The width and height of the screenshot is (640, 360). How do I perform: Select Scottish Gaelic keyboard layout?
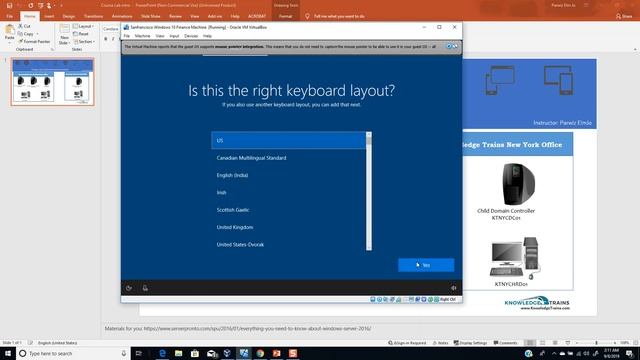pyautogui.click(x=289, y=210)
